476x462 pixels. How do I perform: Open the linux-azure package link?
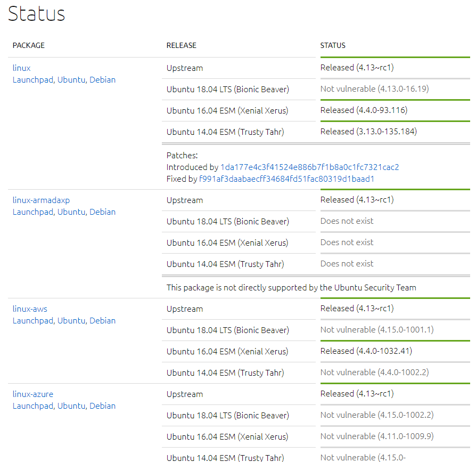tap(33, 394)
